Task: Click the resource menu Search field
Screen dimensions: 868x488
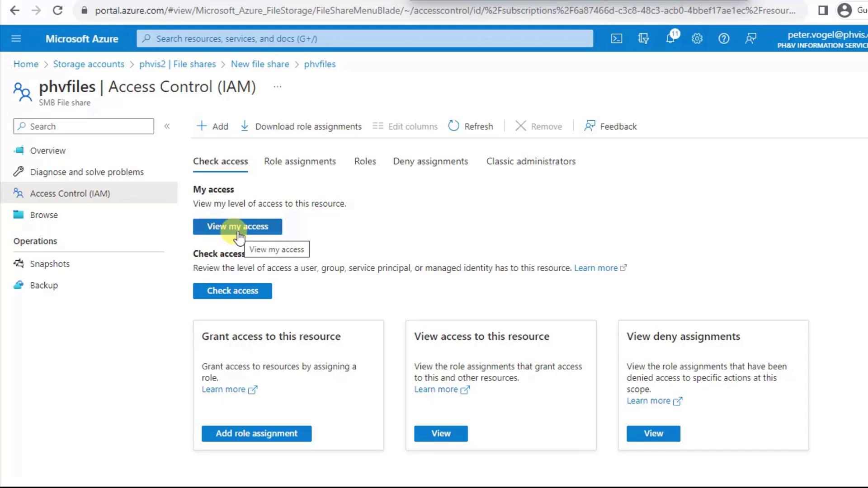Action: 84,127
